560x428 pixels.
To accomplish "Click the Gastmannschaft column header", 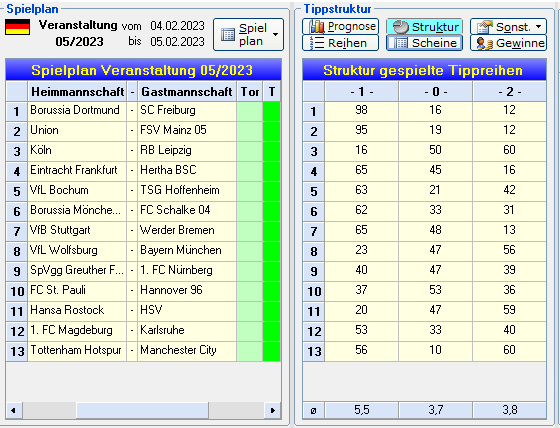I will tap(187, 92).
